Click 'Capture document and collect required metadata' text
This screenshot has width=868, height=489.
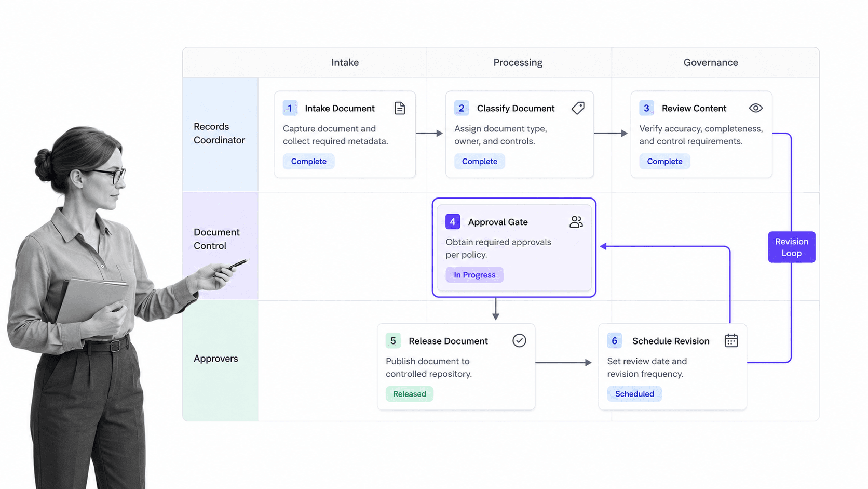pos(335,135)
